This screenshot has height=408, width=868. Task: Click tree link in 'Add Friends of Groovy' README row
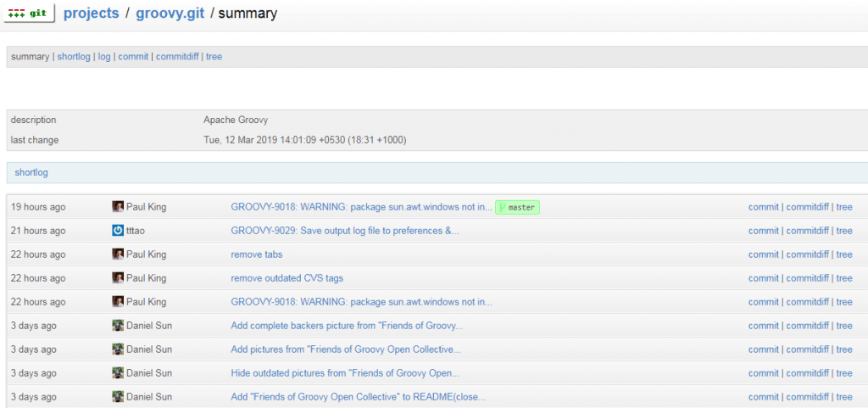coord(844,397)
